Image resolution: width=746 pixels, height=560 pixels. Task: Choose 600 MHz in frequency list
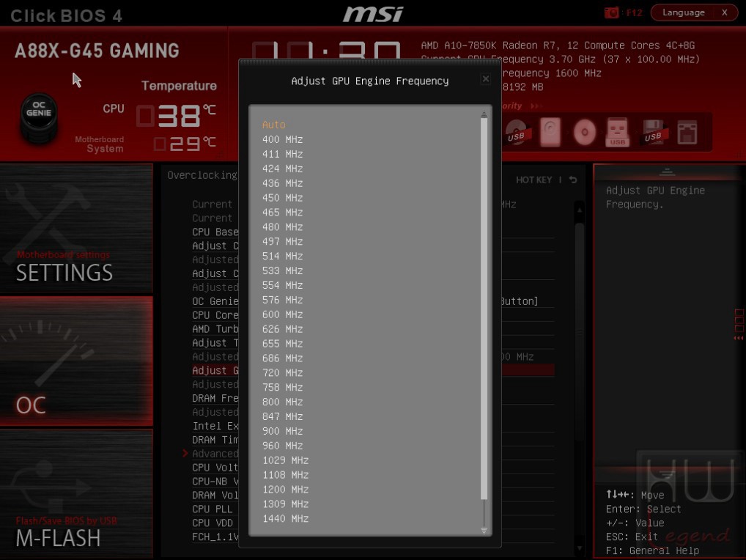click(282, 314)
